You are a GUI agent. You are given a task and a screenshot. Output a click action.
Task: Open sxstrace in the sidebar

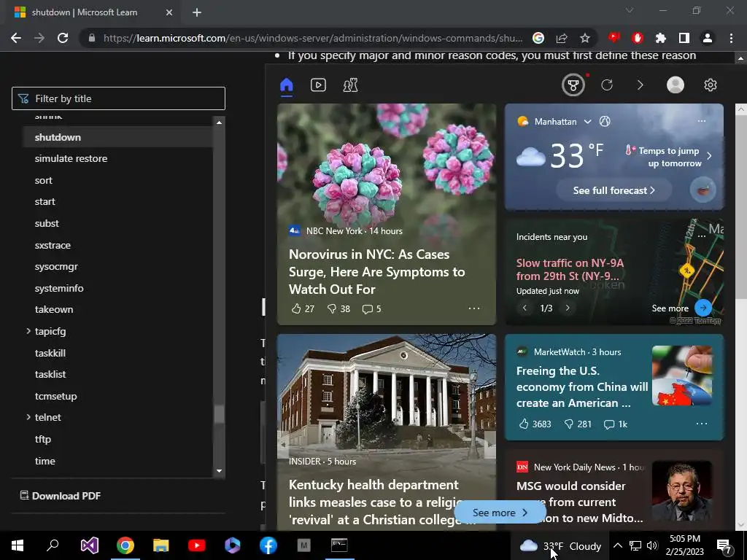[x=53, y=245]
